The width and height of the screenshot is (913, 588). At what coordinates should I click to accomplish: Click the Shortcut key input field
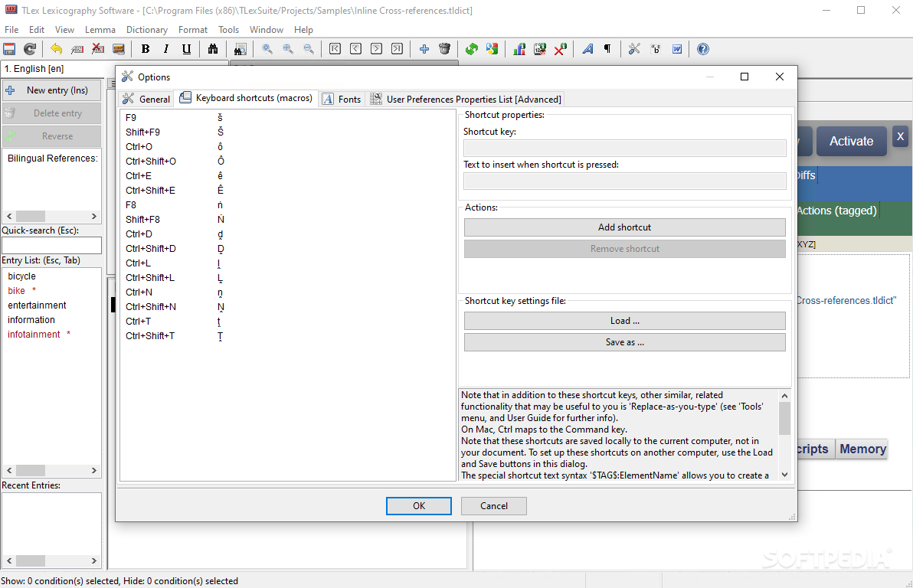click(x=625, y=148)
